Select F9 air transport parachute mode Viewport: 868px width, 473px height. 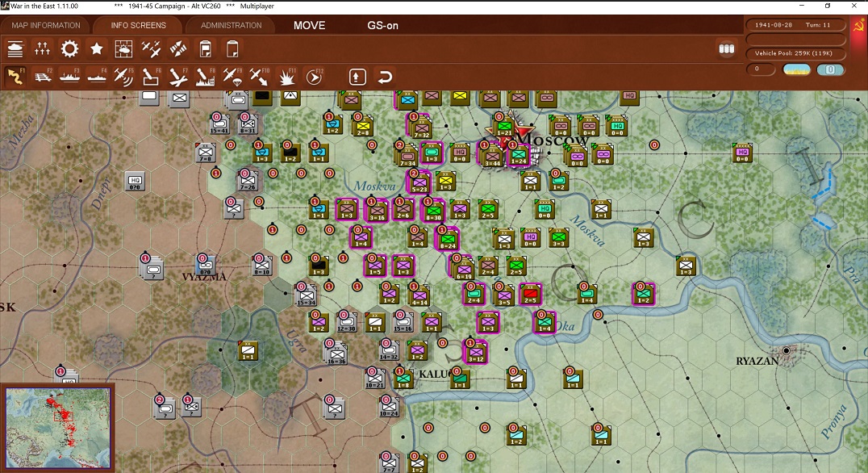(x=232, y=77)
